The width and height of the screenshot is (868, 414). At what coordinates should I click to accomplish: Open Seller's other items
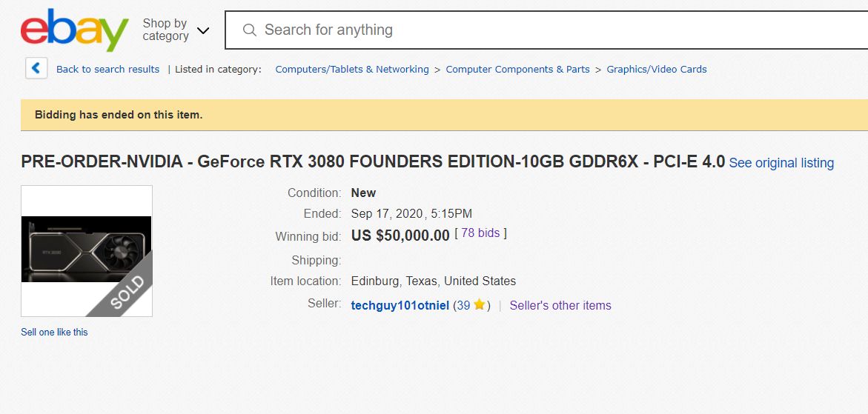pyautogui.click(x=560, y=305)
